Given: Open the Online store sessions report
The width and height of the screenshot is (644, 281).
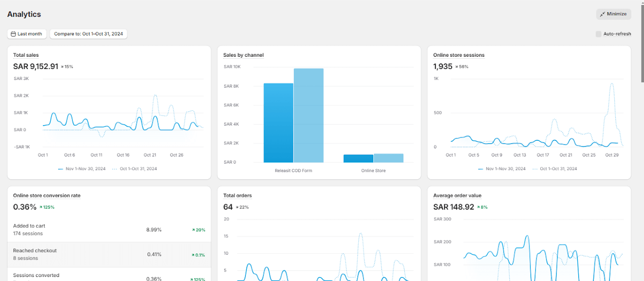Looking at the screenshot, I should click(459, 55).
